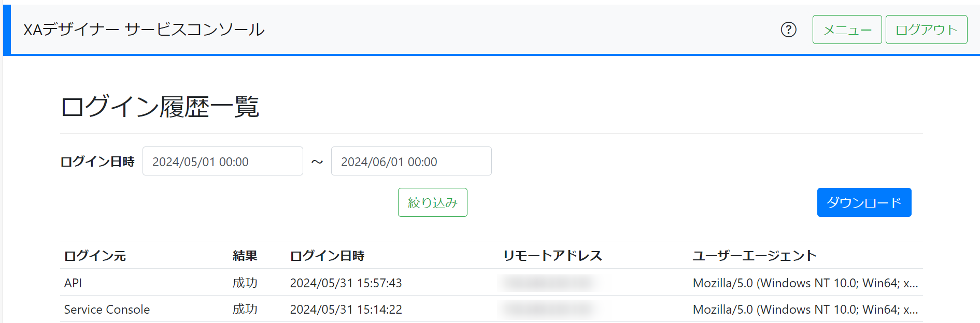The height and width of the screenshot is (323, 980).
Task: Click the 15:14:22 login timestamp
Action: click(x=346, y=310)
